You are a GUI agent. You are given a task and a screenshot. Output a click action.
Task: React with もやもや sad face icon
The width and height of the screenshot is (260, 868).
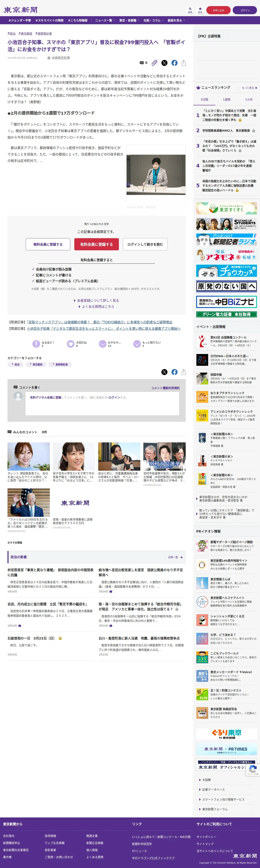(x=102, y=344)
